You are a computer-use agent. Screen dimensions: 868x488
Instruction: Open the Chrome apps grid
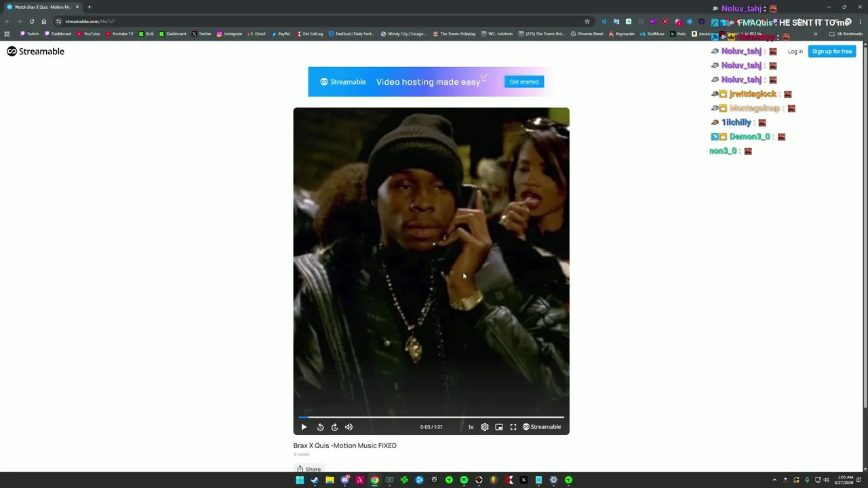click(x=7, y=34)
